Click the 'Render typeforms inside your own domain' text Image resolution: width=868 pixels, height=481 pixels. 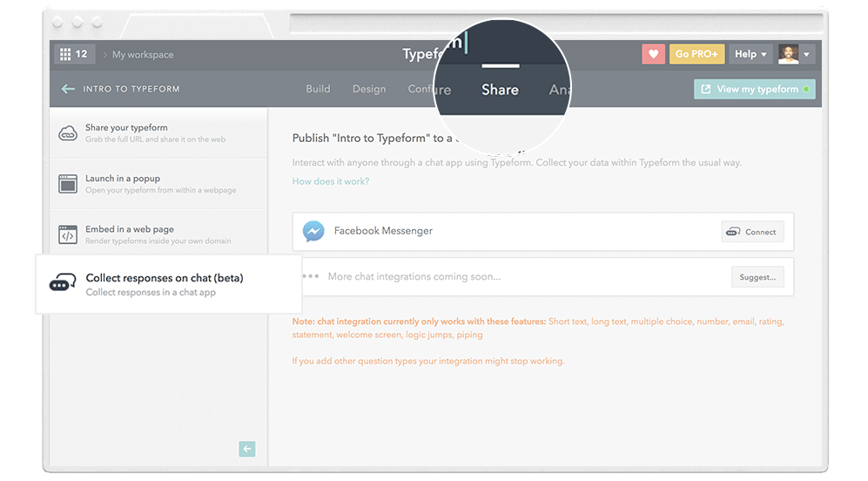(158, 241)
